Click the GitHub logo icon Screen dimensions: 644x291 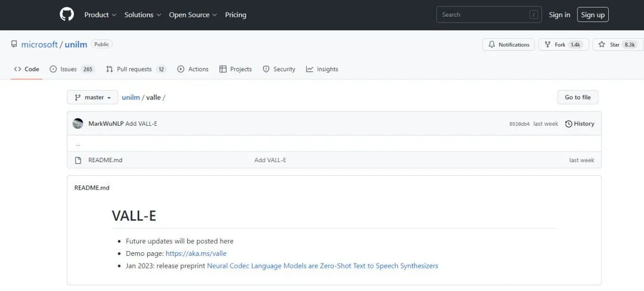click(67, 14)
